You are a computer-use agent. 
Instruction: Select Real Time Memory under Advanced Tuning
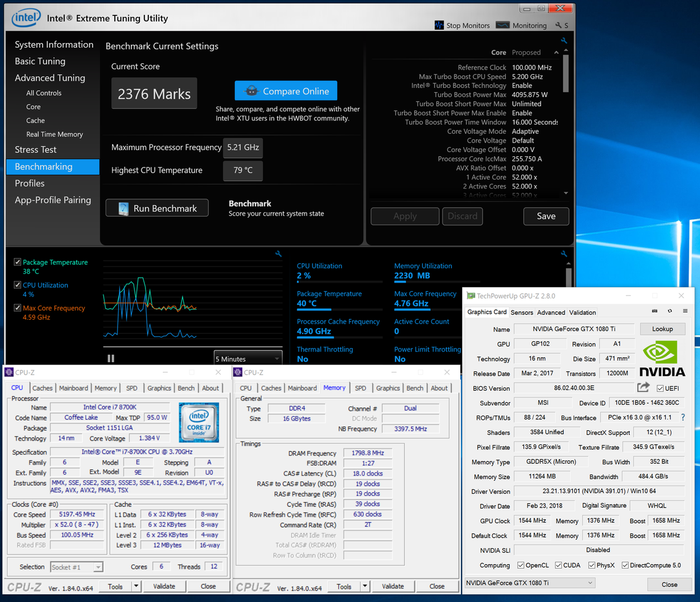tap(55, 134)
